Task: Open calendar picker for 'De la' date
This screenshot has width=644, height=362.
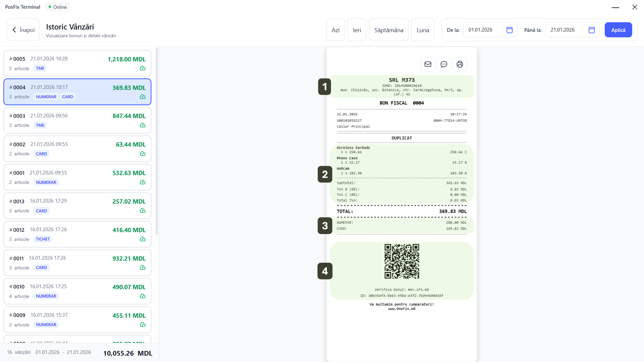Action: click(509, 30)
